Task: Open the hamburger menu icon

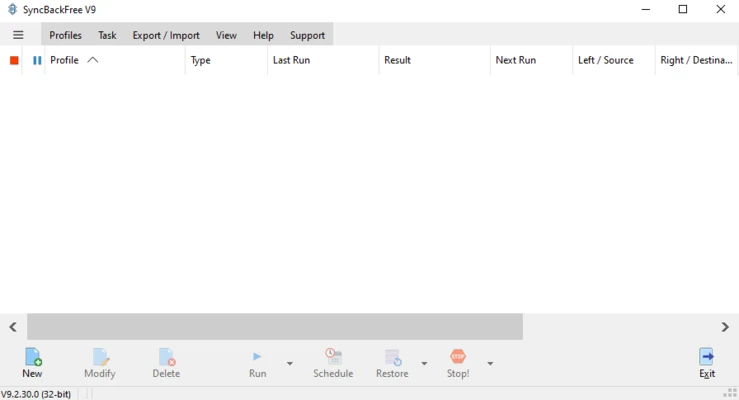Action: tap(18, 35)
